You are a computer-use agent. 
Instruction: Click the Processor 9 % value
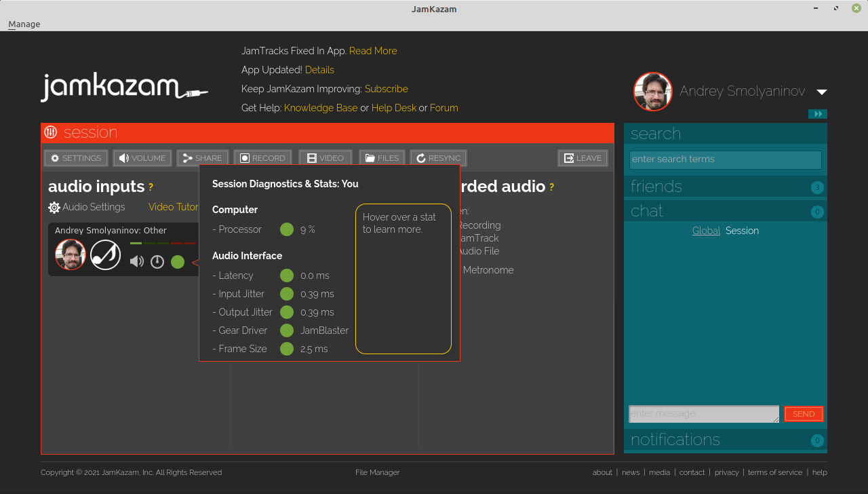[308, 229]
